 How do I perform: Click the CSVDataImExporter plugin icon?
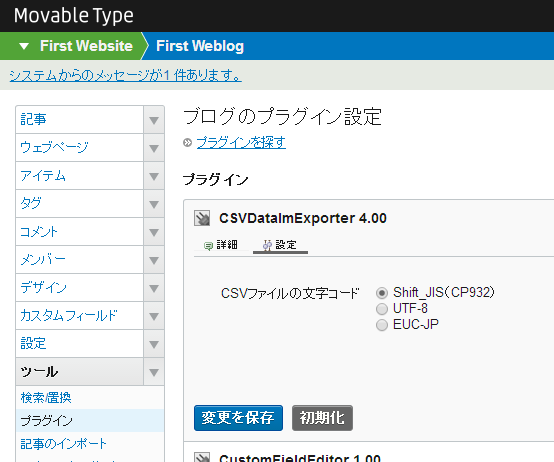coord(202,218)
